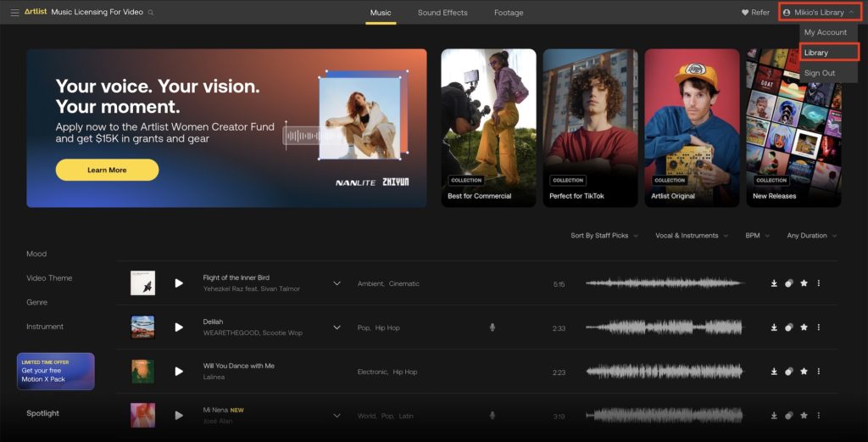Open artist Lalinea

point(214,378)
